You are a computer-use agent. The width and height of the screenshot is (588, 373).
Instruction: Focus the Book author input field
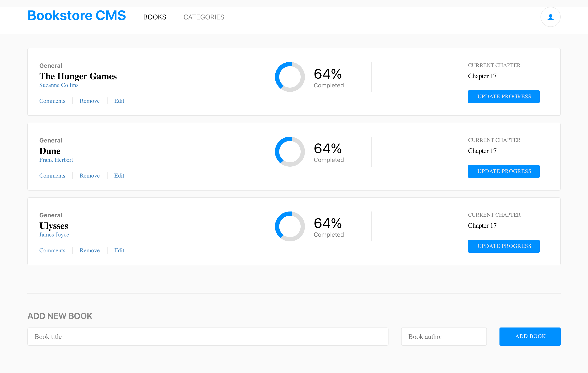pyautogui.click(x=444, y=336)
